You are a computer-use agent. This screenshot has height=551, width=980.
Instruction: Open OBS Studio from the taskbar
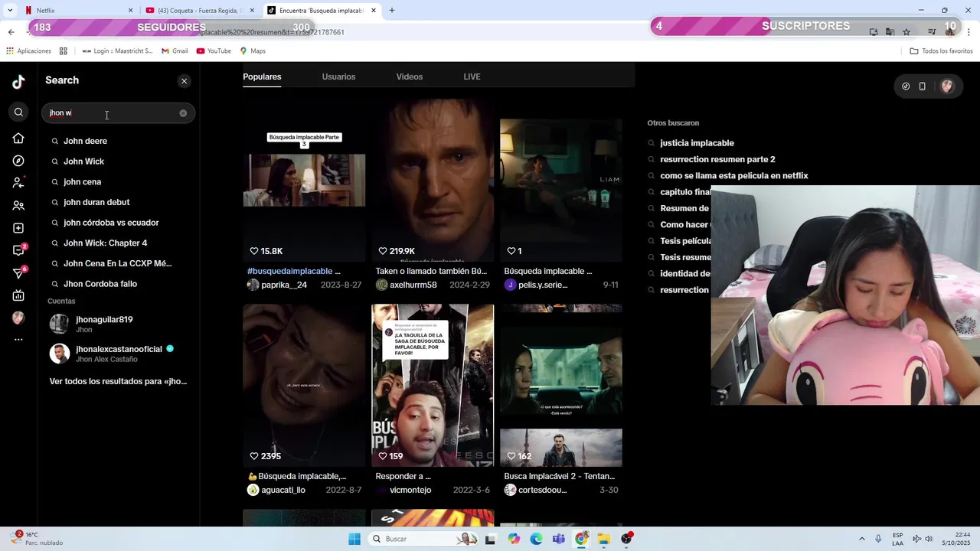click(627, 539)
